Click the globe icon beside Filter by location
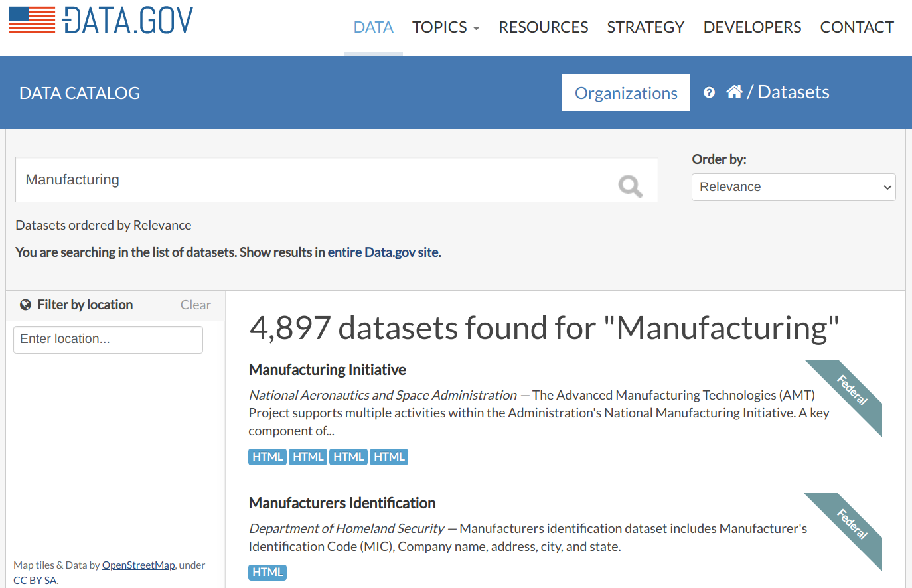The width and height of the screenshot is (912, 588). pos(25,305)
